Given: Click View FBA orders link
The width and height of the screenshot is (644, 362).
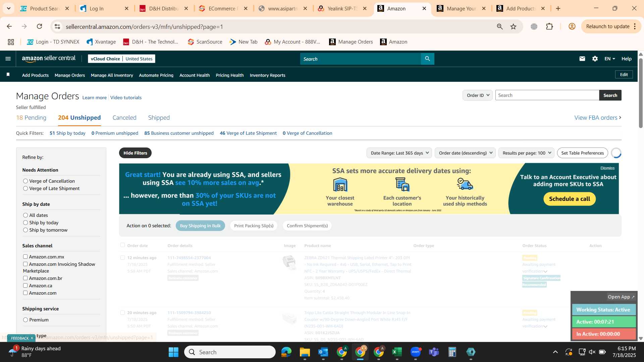Looking at the screenshot, I should [x=598, y=118].
